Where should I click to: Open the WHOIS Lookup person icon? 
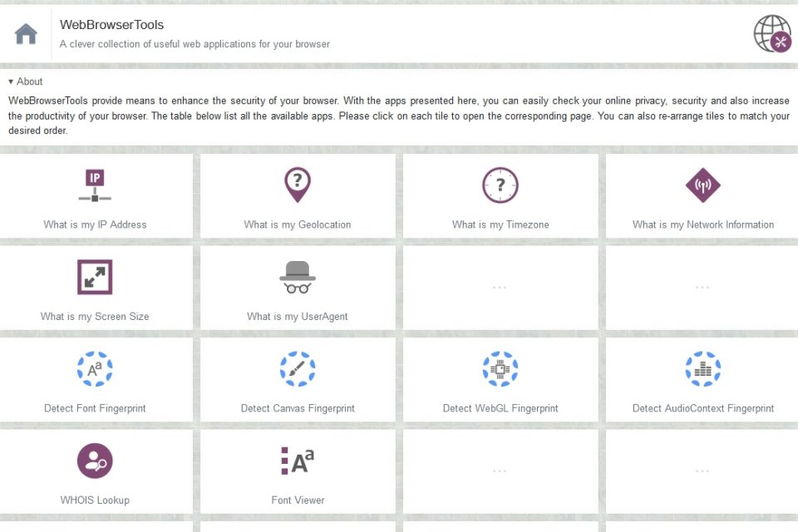click(95, 461)
